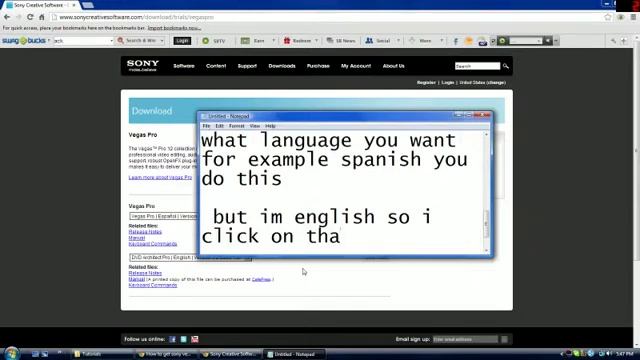The image size is (640, 360).
Task: Open Software menu on Sony site
Action: [x=184, y=66]
